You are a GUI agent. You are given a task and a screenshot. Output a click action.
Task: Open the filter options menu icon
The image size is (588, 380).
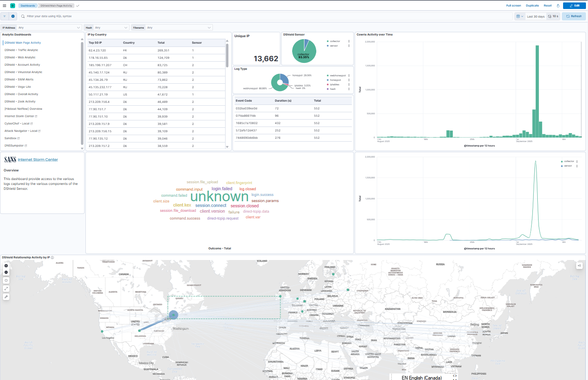4,16
